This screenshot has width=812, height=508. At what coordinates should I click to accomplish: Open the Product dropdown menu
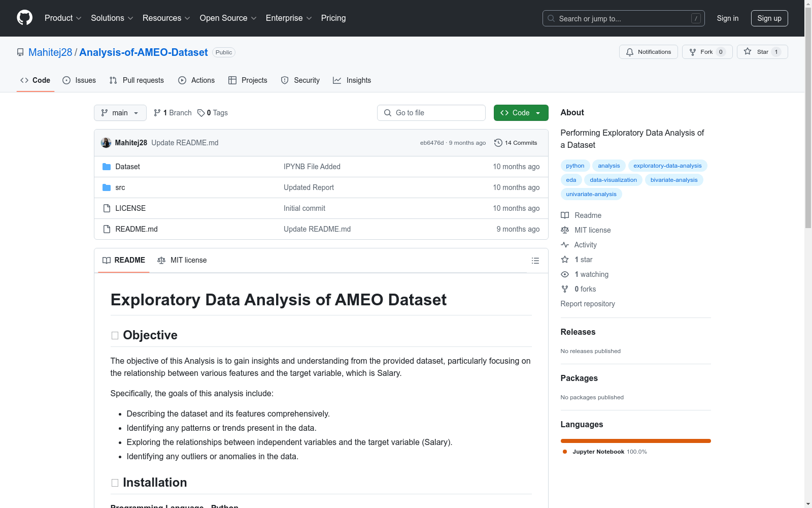[x=63, y=18]
